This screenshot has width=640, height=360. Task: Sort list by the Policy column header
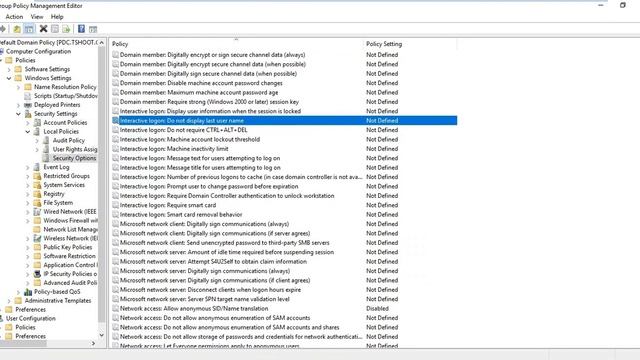point(236,44)
